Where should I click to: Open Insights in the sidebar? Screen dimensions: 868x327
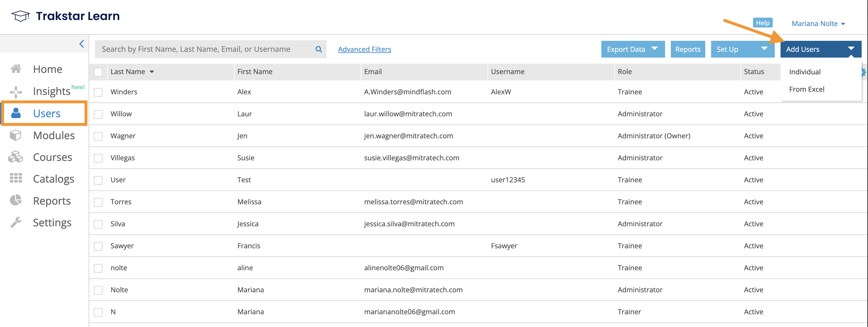point(52,91)
